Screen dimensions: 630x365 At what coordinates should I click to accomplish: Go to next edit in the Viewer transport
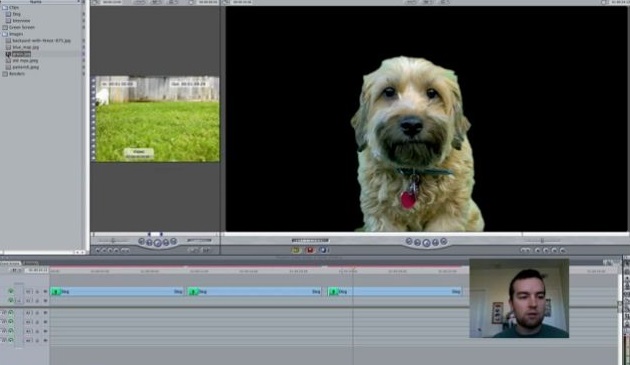pos(174,242)
